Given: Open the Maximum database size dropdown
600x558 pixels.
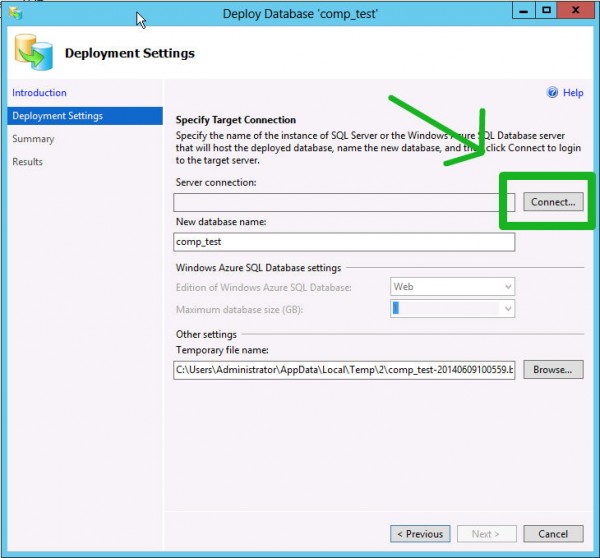Looking at the screenshot, I should 452,308.
